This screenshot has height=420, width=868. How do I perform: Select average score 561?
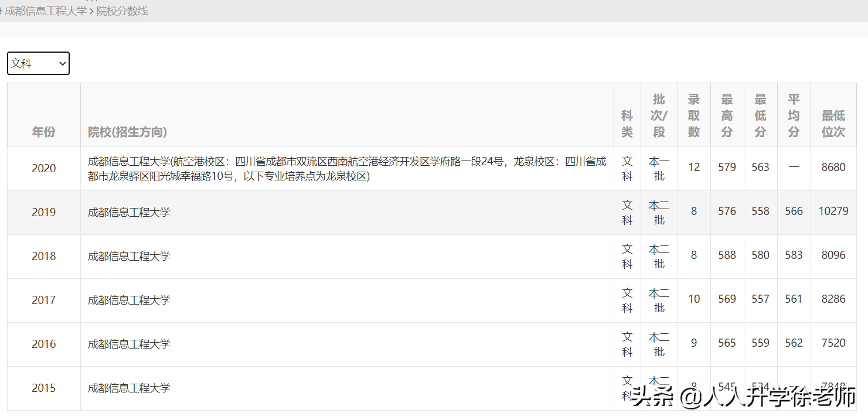pyautogui.click(x=794, y=299)
